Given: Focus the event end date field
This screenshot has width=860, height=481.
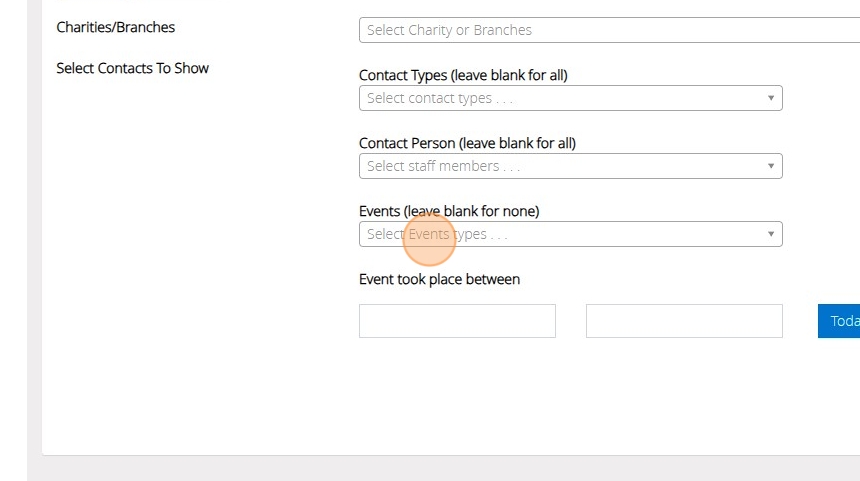Looking at the screenshot, I should click(x=684, y=321).
